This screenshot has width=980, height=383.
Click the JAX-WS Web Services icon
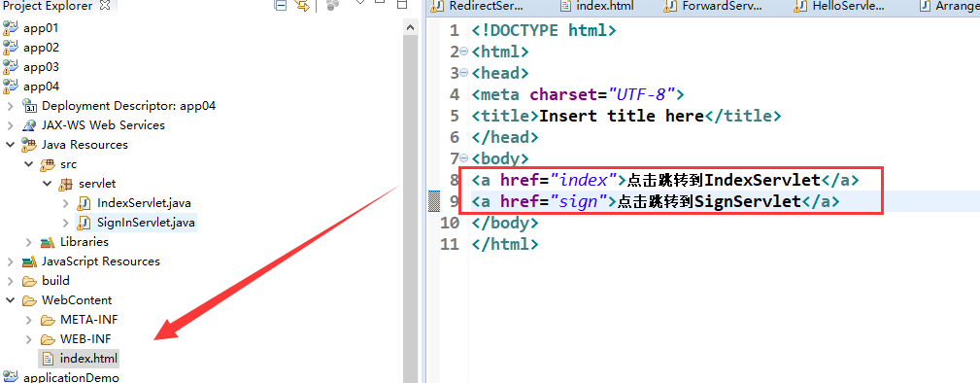pos(29,125)
